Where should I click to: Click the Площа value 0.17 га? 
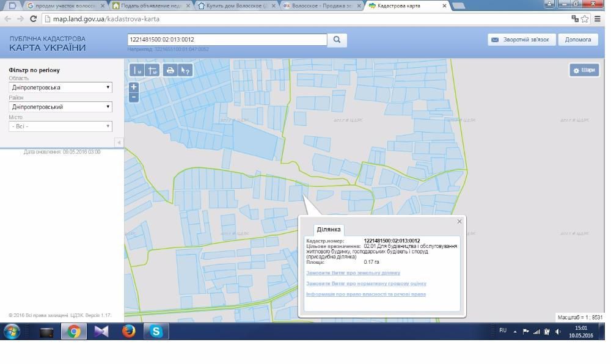371,262
